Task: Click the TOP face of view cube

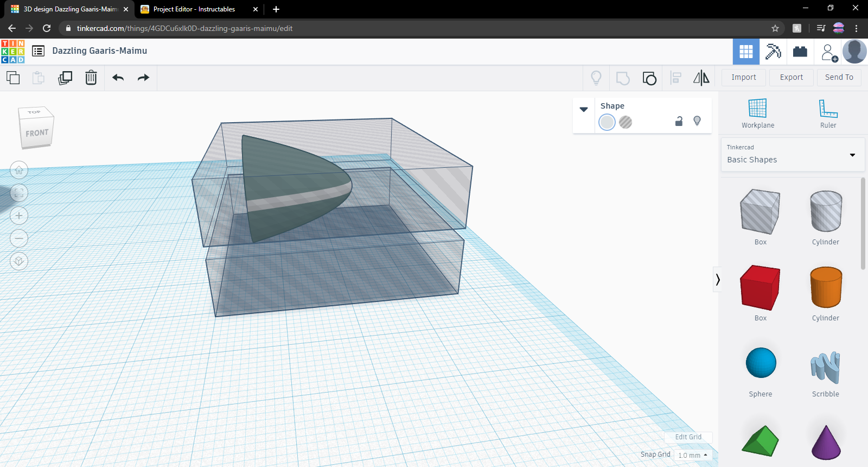Action: (34, 112)
